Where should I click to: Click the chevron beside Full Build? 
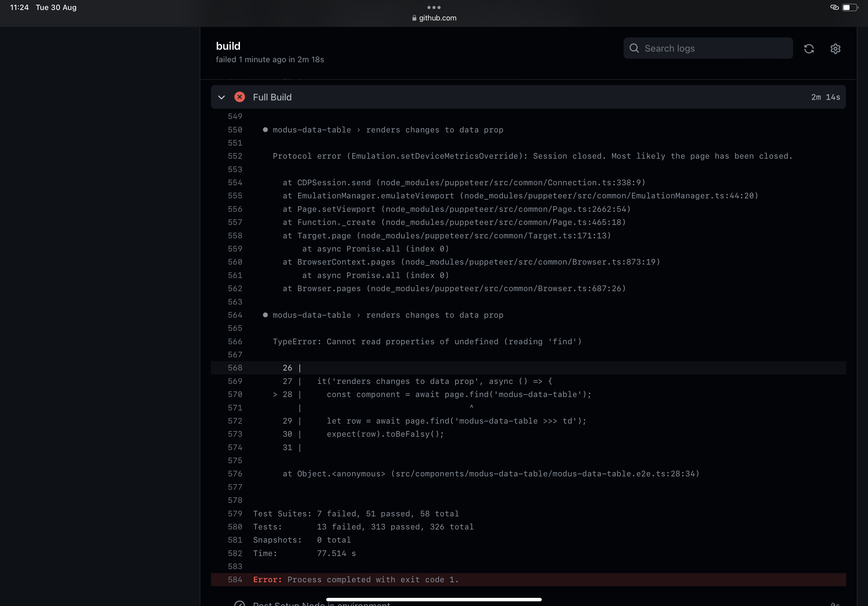pyautogui.click(x=221, y=97)
